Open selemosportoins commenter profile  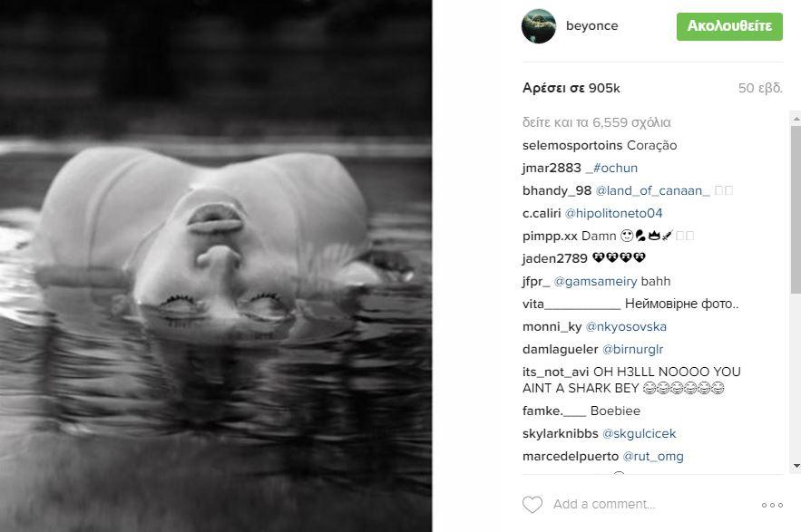[x=572, y=146]
